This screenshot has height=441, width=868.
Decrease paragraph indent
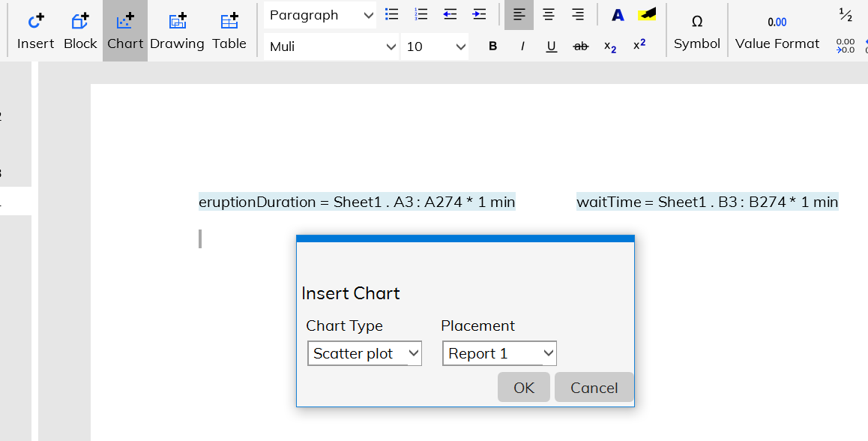[x=450, y=14]
